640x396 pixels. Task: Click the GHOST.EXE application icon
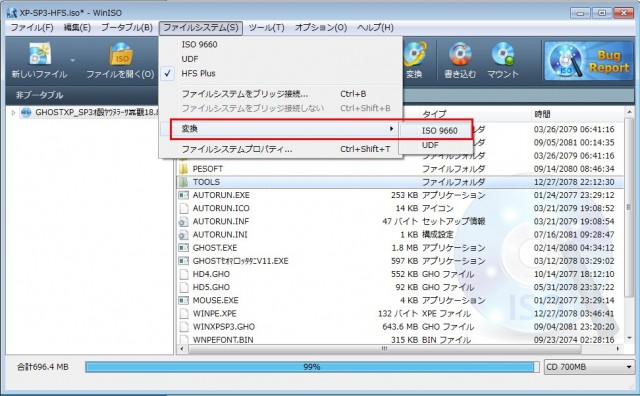point(184,248)
